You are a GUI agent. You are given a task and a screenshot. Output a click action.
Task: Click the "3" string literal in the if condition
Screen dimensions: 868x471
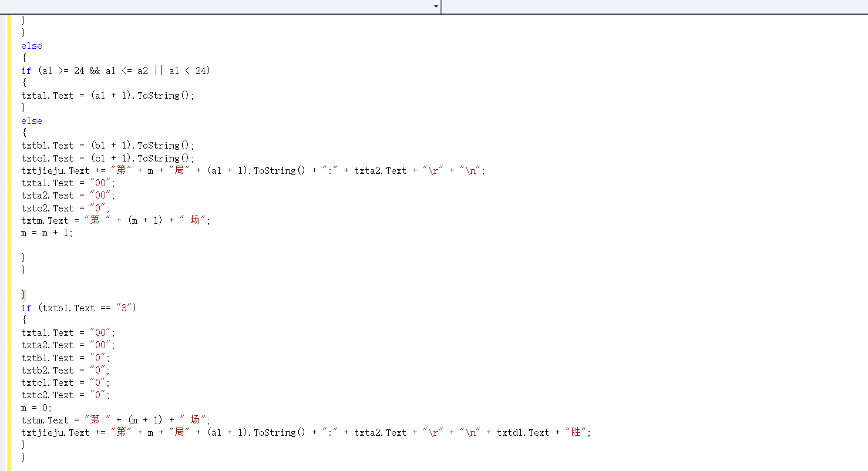click(123, 308)
